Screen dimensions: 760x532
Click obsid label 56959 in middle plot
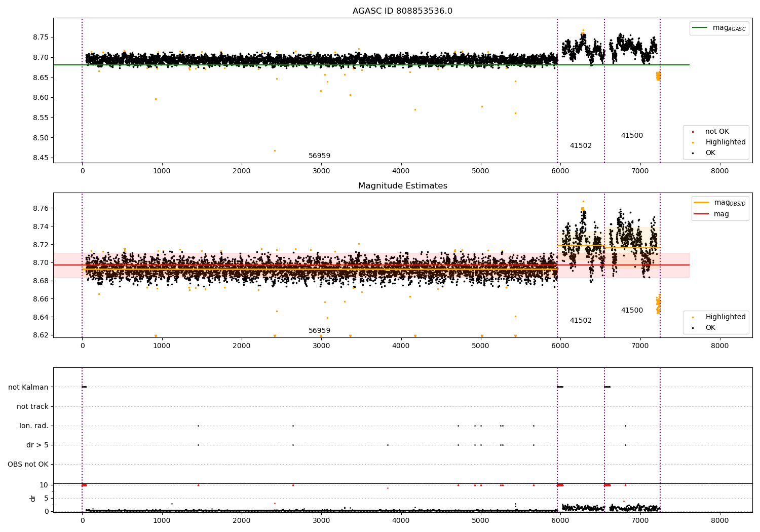[x=320, y=331]
